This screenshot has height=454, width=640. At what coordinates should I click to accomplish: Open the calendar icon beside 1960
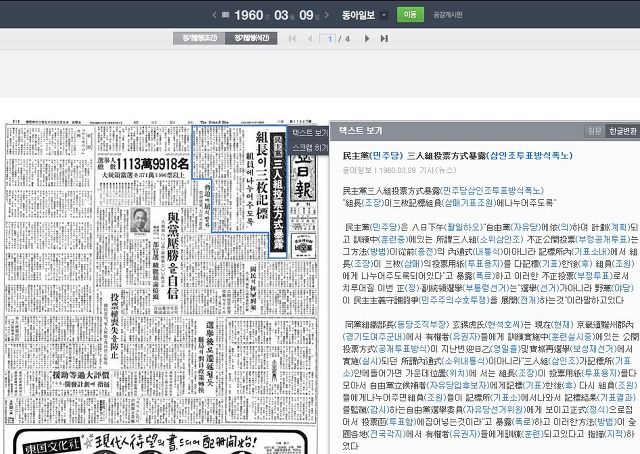point(225,15)
